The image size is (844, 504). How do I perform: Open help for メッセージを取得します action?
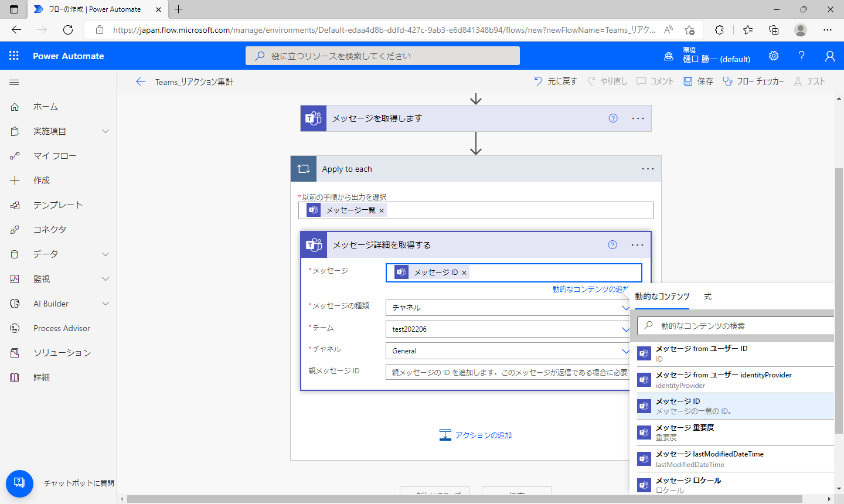613,118
